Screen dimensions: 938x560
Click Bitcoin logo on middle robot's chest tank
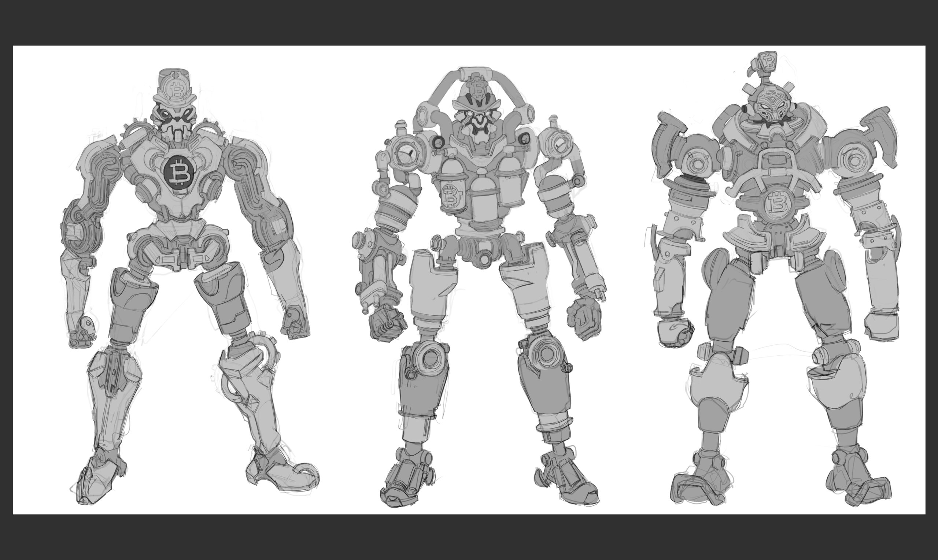(451, 197)
